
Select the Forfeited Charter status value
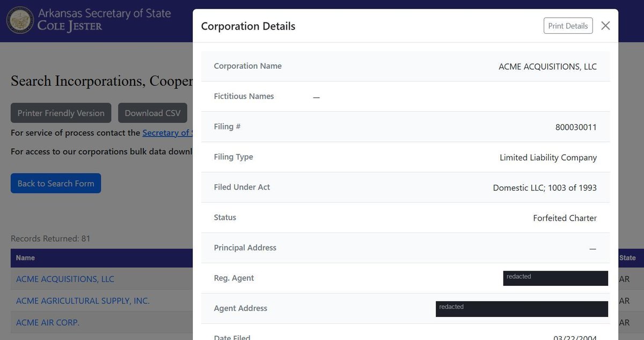(x=565, y=218)
